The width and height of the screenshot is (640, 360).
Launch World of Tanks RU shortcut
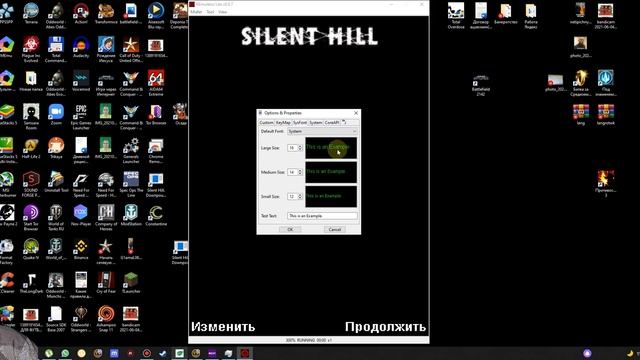56,217
